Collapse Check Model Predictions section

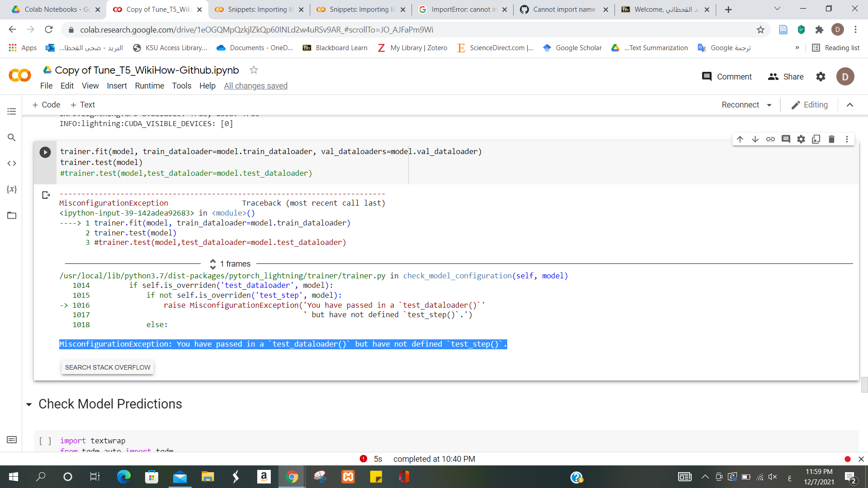(x=29, y=404)
